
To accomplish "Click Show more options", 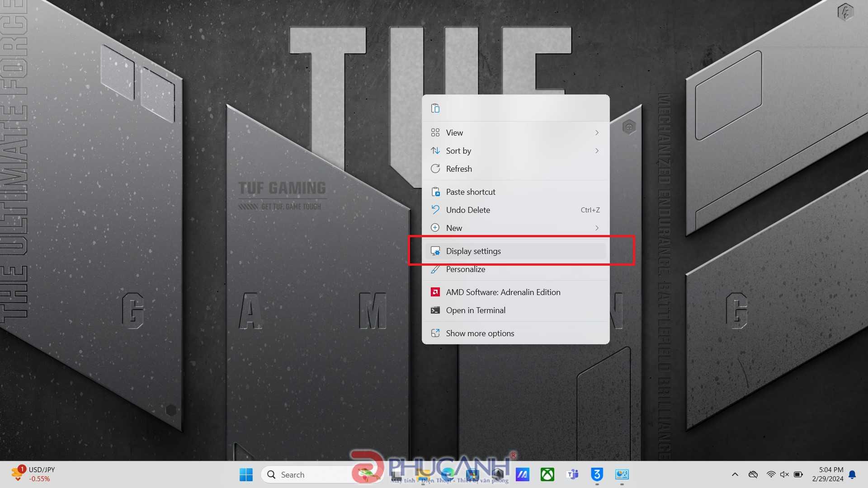I will [515, 333].
